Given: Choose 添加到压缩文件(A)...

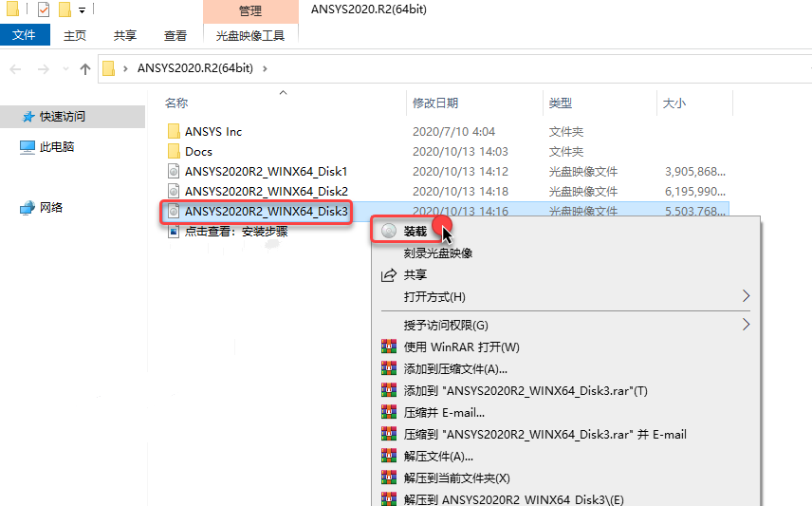Looking at the screenshot, I should pyautogui.click(x=455, y=368).
